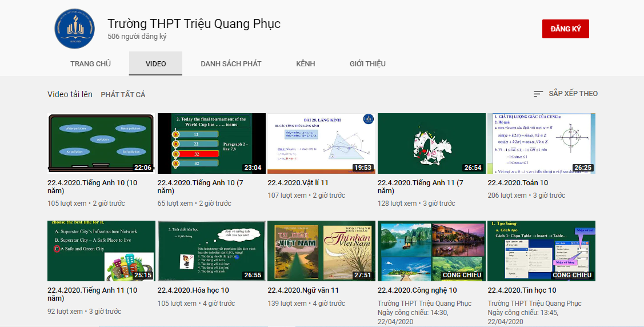Image resolution: width=644 pixels, height=327 pixels.
Task: Click the channel name Trường THPT Triệu Quang Phục
Action: click(x=194, y=23)
